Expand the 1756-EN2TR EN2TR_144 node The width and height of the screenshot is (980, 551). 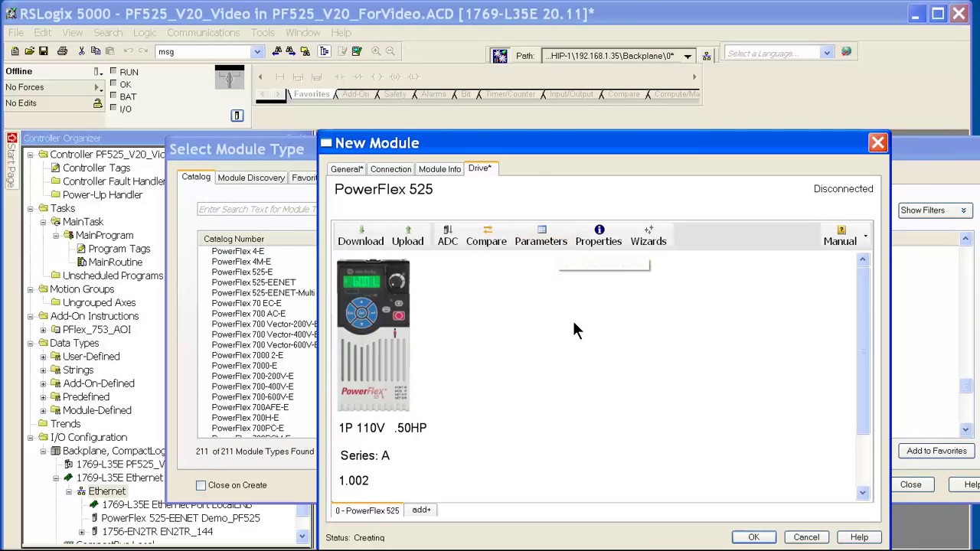pos(81,532)
